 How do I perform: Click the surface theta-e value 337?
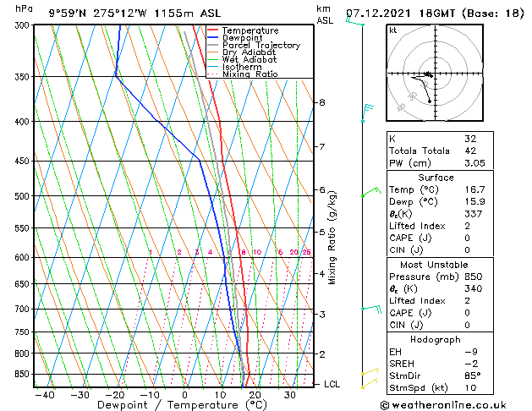[474, 214]
